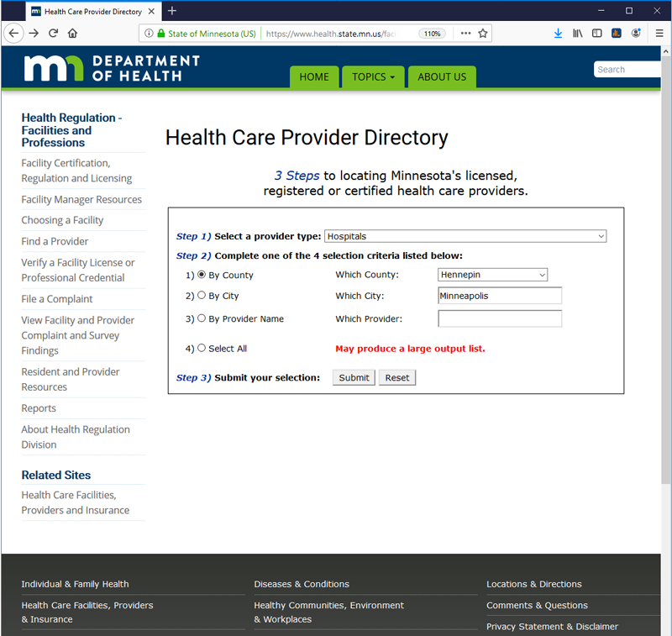Click the Reset button in the form
This screenshot has height=636, width=672.
(x=396, y=377)
